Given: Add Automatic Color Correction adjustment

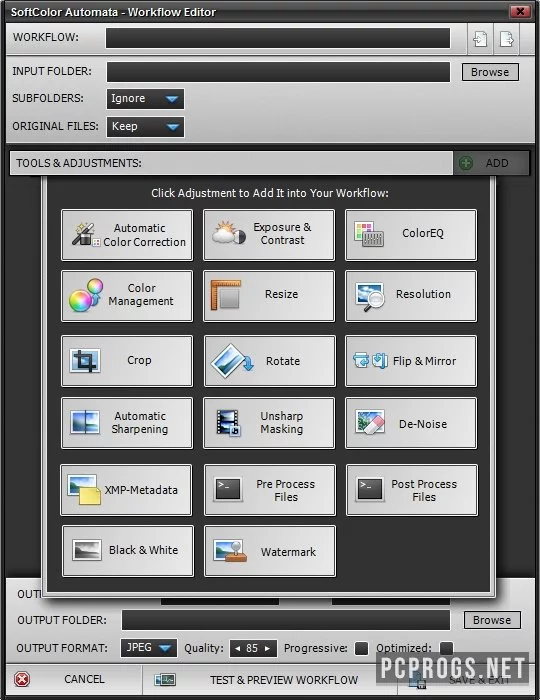Looking at the screenshot, I should point(127,235).
